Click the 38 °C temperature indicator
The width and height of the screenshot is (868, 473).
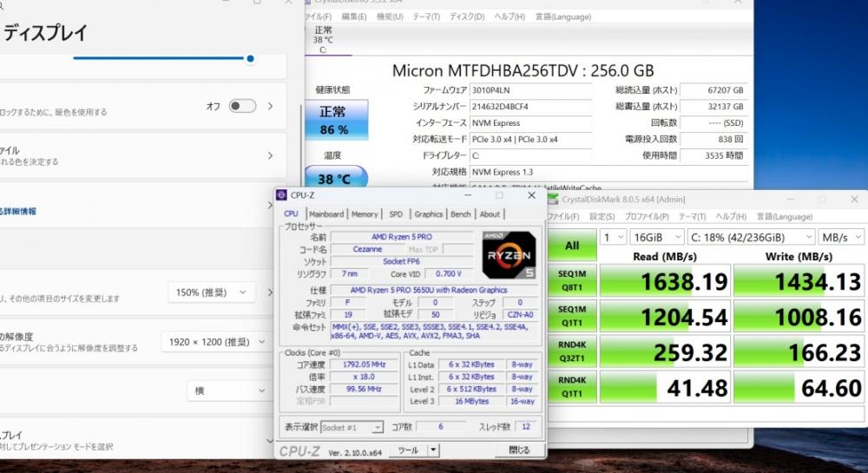click(x=337, y=178)
